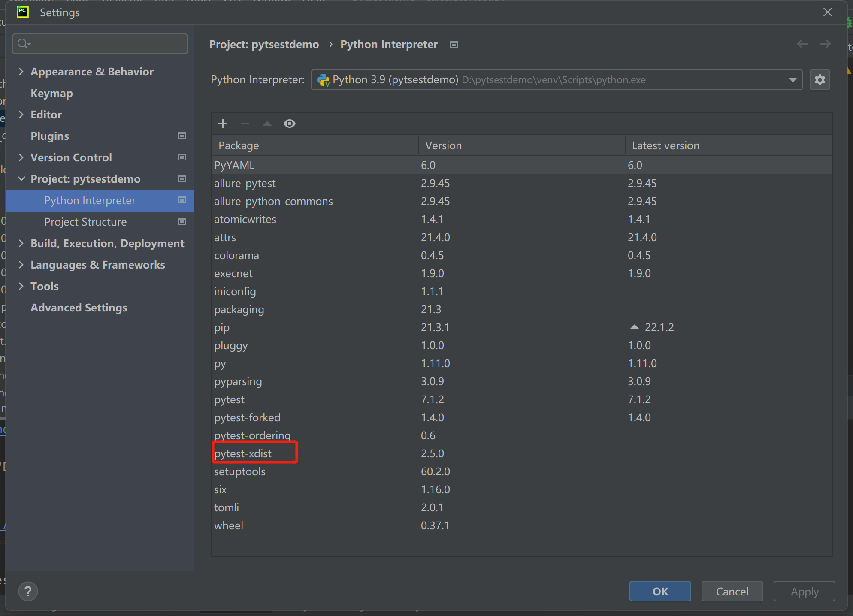Select the pytest-xdist package row
This screenshot has width=853, height=616.
(243, 453)
